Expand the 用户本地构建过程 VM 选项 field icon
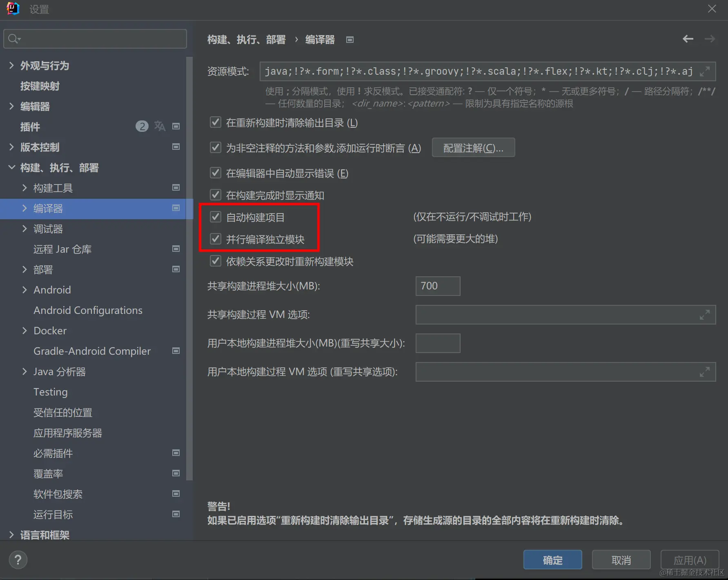 705,372
